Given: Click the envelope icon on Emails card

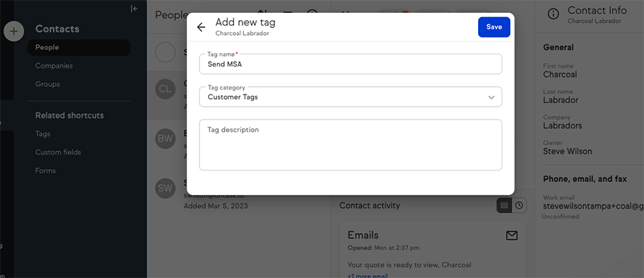Looking at the screenshot, I should 512,236.
